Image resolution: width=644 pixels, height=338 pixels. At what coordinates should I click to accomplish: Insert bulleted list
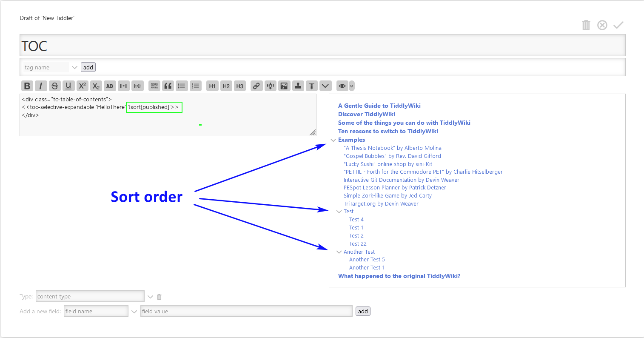pos(182,86)
